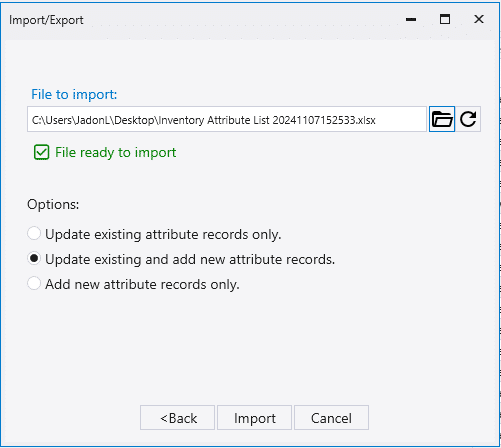Click the Import/Export title bar text
The image size is (501, 448).
46,20
